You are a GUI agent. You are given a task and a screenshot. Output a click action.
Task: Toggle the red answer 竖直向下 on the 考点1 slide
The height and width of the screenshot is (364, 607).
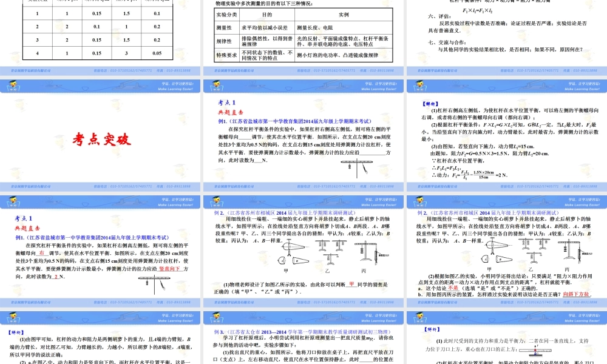pos(170,269)
